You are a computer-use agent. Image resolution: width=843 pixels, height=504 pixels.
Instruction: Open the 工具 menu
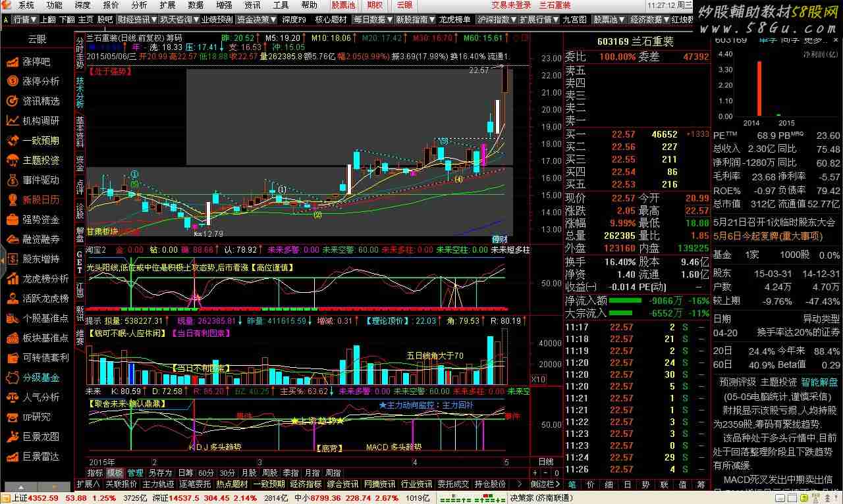281,5
